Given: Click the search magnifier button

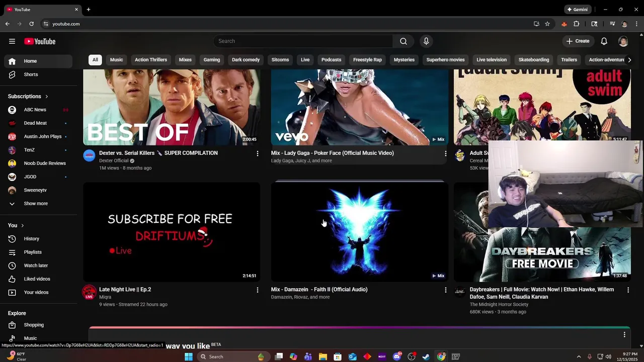Looking at the screenshot, I should point(404,41).
